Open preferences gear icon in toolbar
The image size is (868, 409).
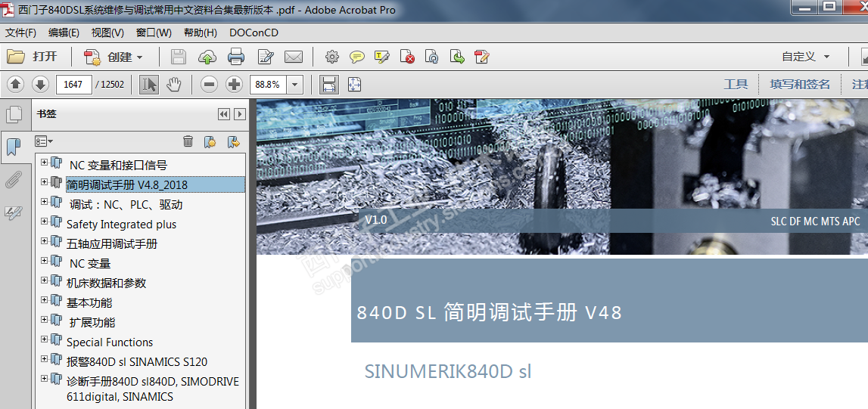click(331, 57)
